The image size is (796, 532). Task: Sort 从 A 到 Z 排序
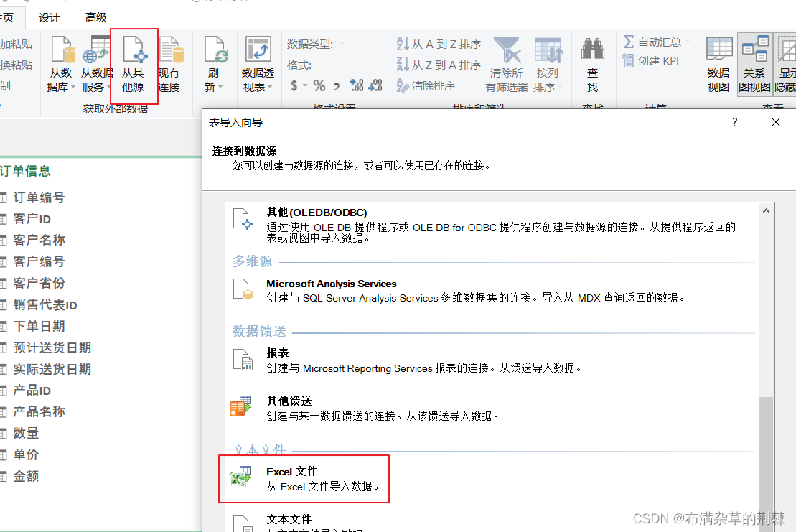(x=439, y=45)
